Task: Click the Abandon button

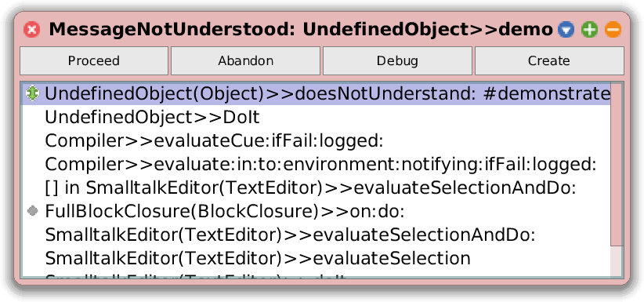Action: coord(245,61)
